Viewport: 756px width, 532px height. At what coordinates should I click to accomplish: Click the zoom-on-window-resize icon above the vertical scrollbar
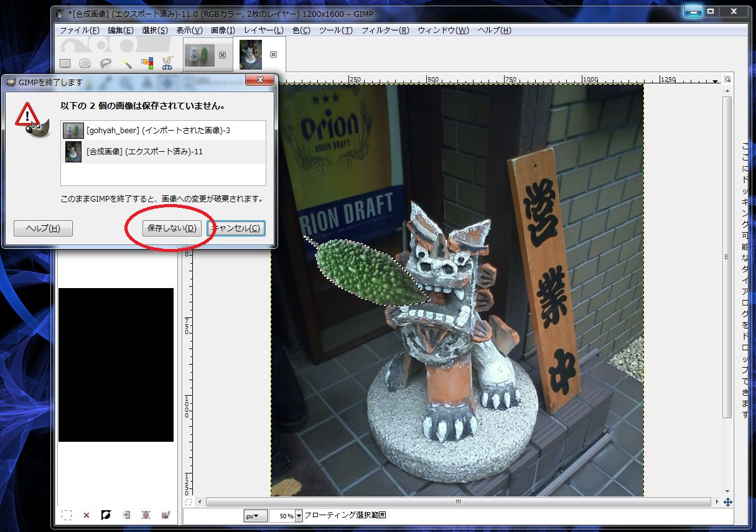point(727,80)
